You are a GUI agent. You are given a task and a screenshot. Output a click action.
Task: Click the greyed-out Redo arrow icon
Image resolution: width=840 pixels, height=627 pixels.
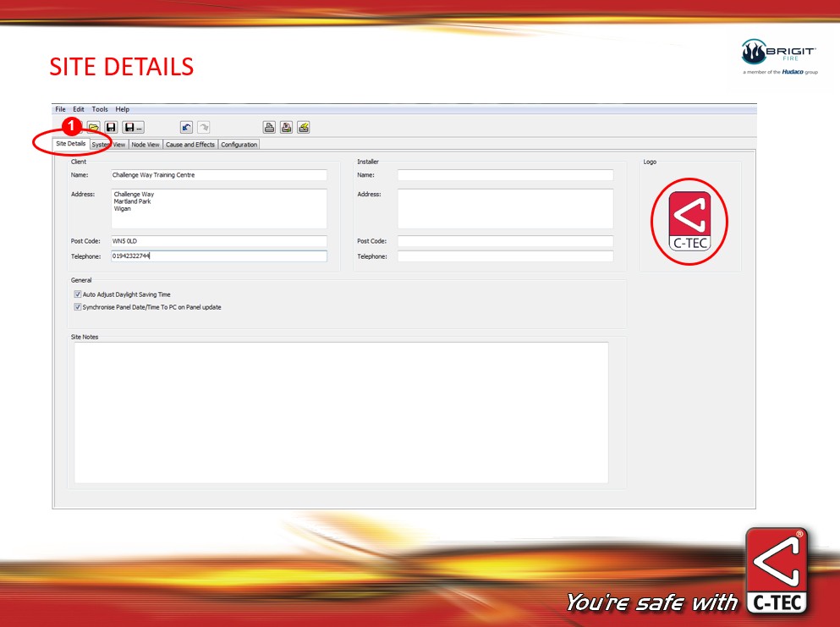[203, 128]
